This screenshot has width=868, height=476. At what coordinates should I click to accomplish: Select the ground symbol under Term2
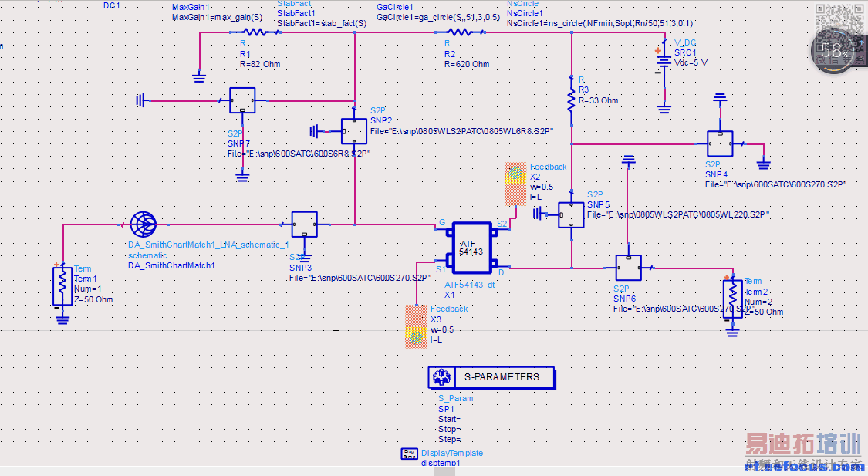[x=732, y=332]
